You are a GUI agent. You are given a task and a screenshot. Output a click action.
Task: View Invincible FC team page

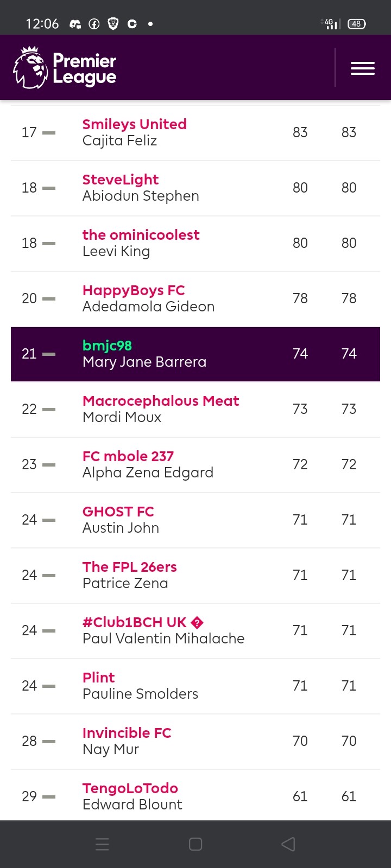127,733
